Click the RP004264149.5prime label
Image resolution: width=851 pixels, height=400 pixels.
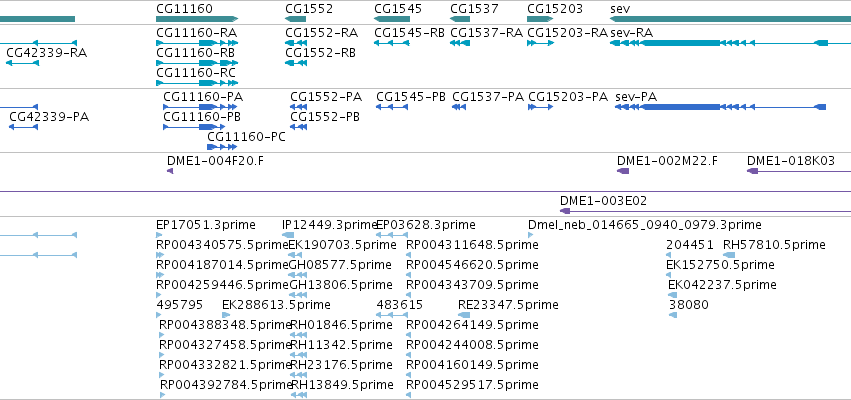point(472,325)
